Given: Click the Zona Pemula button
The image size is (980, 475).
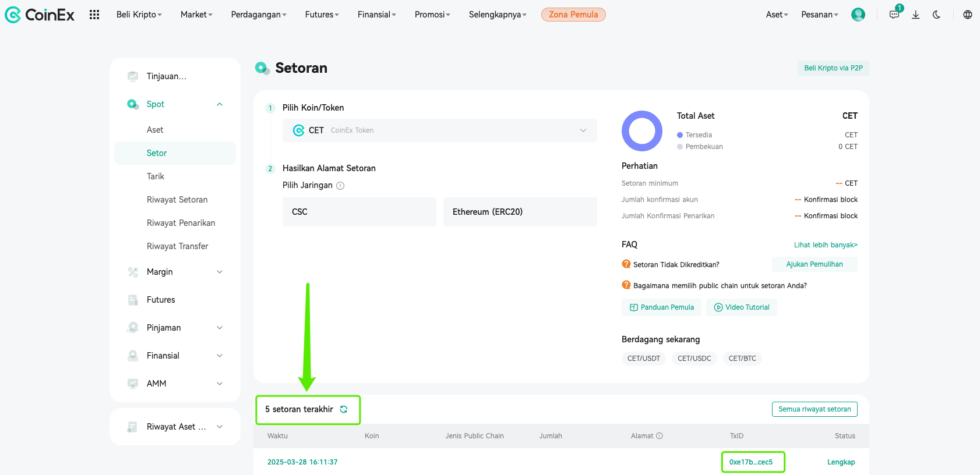Looking at the screenshot, I should (573, 15).
